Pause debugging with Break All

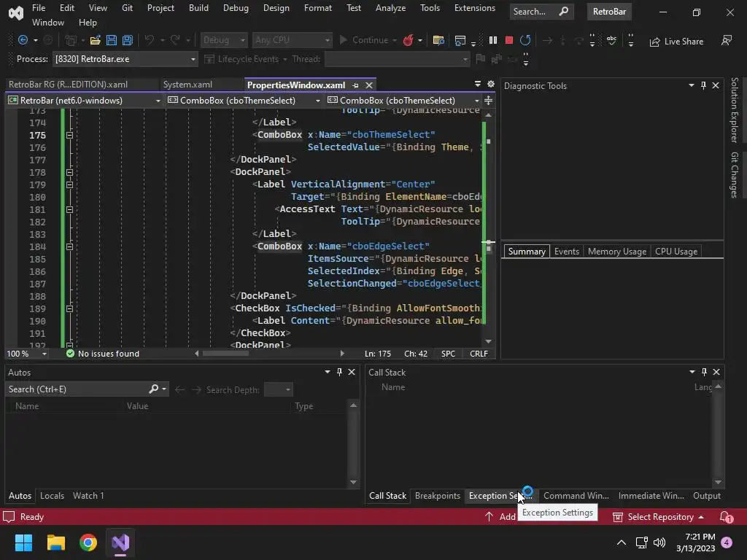point(493,41)
